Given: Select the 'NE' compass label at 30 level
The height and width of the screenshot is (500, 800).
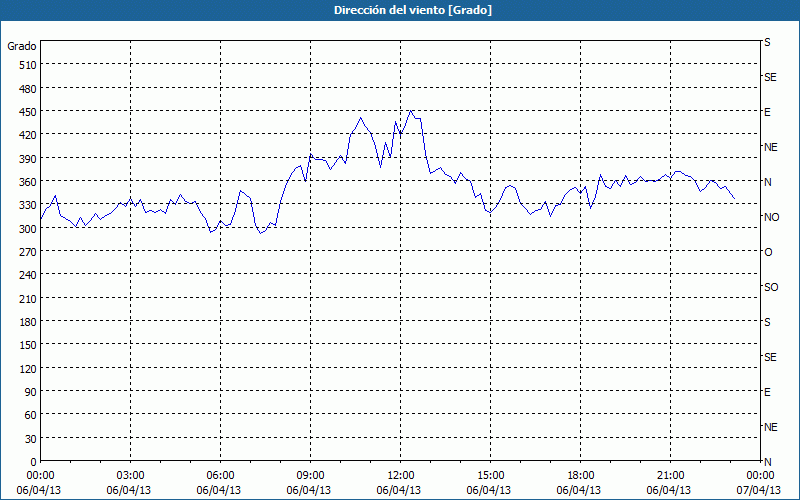Looking at the screenshot, I should click(771, 427).
